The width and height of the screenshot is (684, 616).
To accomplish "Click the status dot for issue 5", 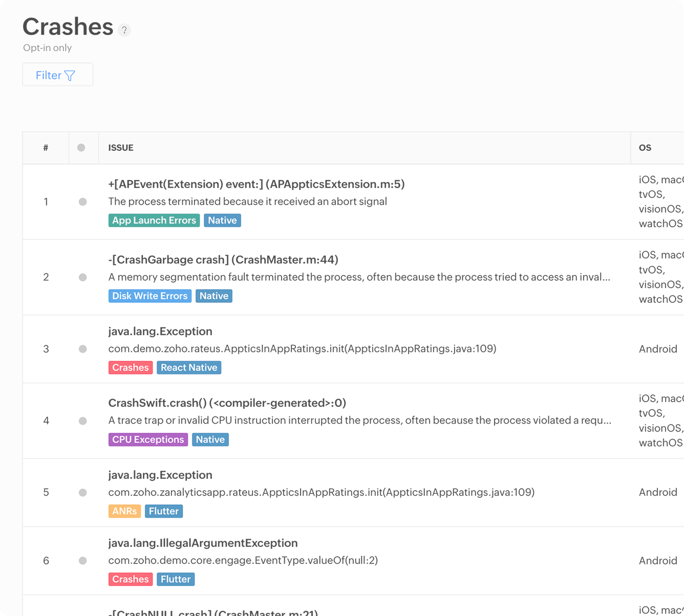I will coord(83,492).
